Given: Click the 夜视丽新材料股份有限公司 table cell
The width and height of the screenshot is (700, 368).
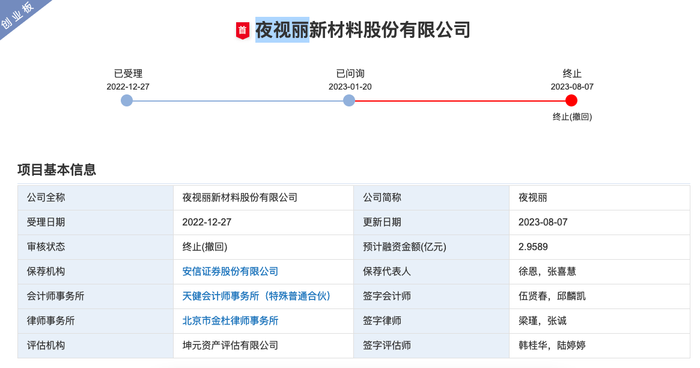Looking at the screenshot, I should tap(263, 198).
